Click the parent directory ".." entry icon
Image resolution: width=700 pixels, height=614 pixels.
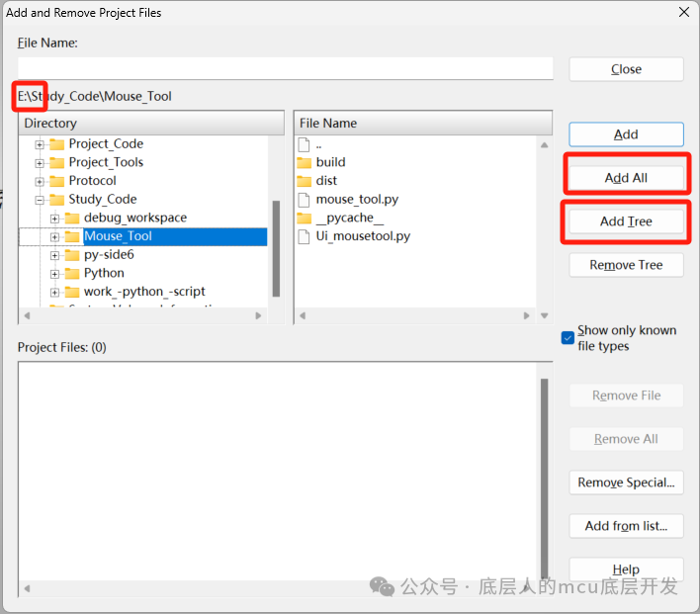(305, 144)
